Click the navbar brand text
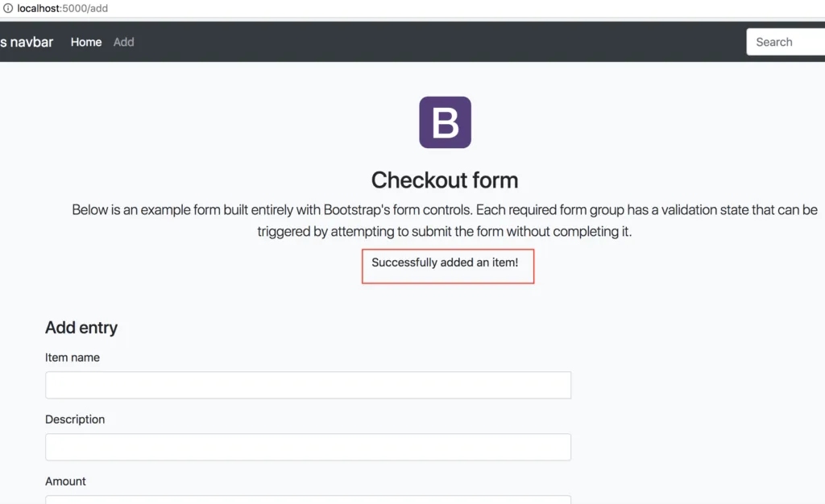 (x=27, y=42)
